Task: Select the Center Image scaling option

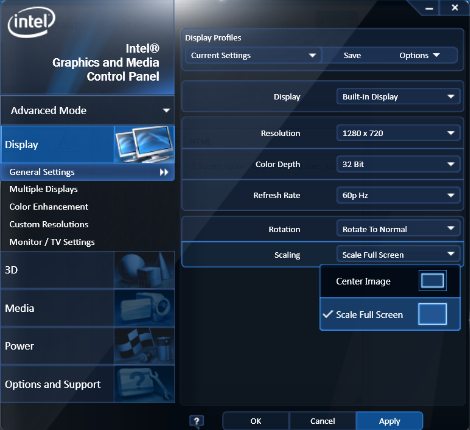Action: pos(390,281)
